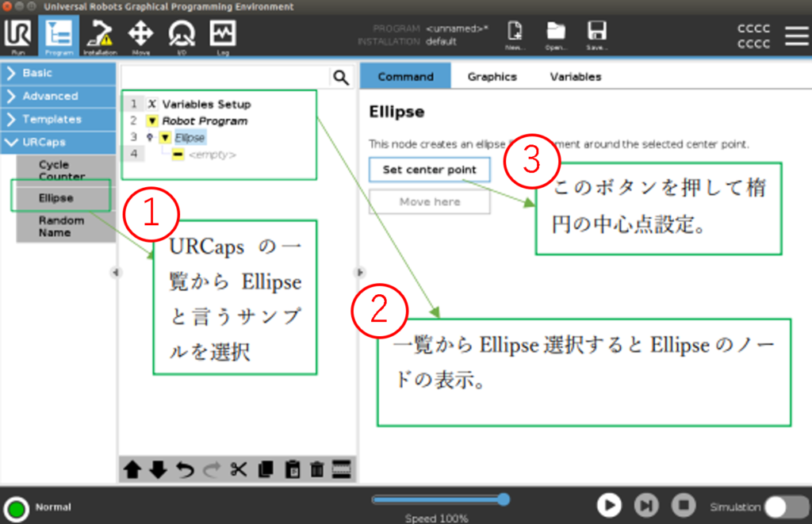This screenshot has height=524, width=812.
Task: Create a new program with New icon
Action: [515, 35]
